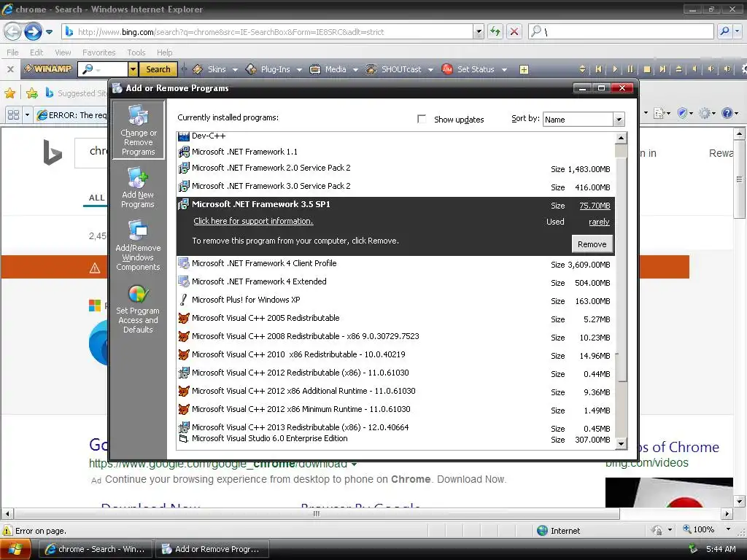The height and width of the screenshot is (560, 747).
Task: Select the ERROR browser tab
Action: [x=71, y=114]
